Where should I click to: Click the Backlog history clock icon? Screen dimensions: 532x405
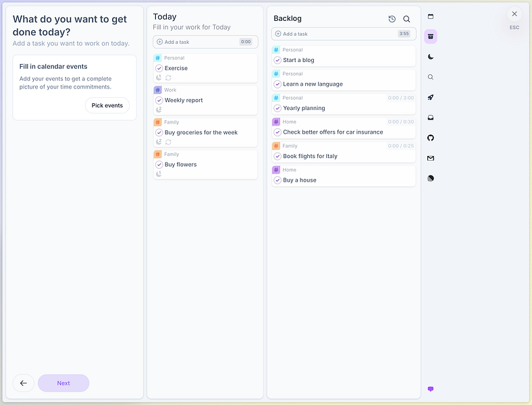pyautogui.click(x=392, y=19)
